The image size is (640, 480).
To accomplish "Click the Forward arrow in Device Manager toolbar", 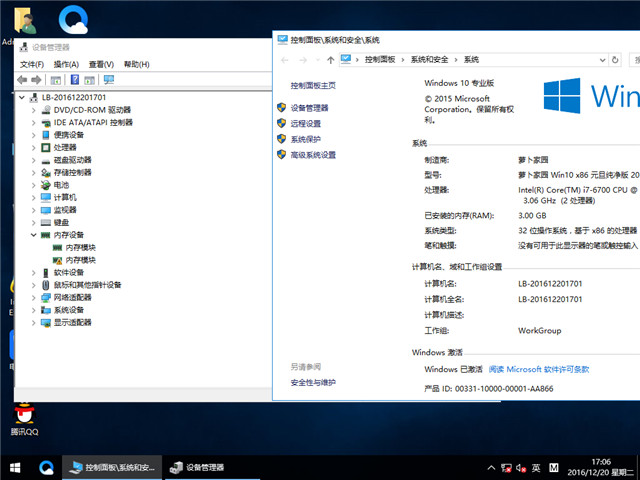I will (x=36, y=80).
